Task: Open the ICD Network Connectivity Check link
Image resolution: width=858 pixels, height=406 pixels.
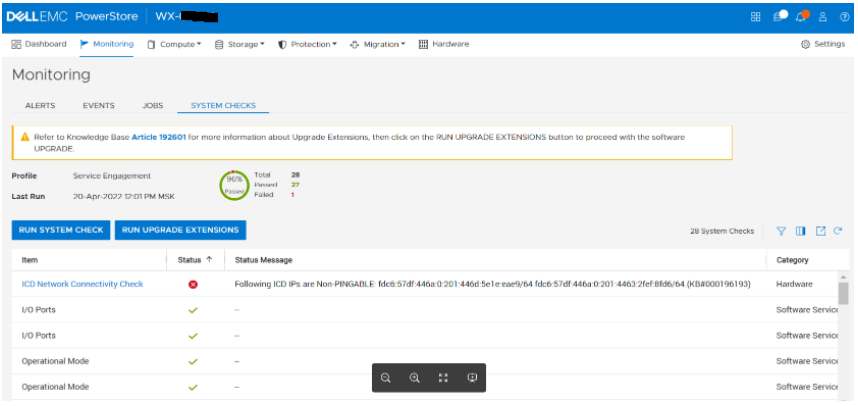Action: [x=82, y=284]
